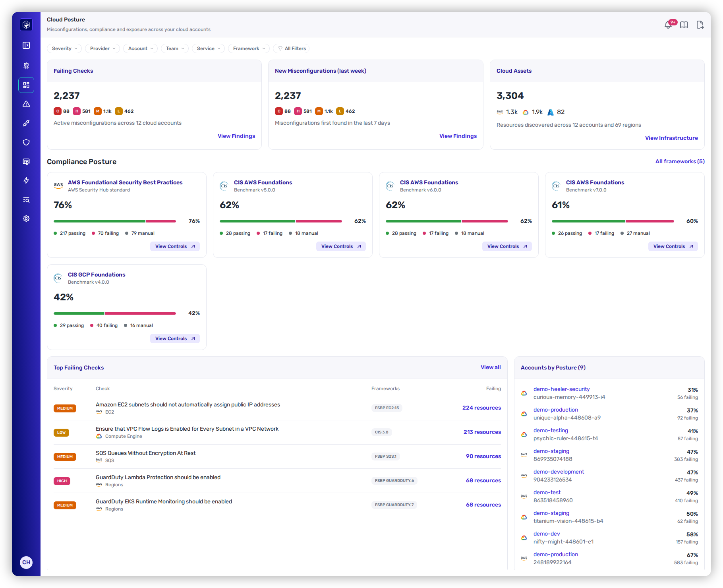
Task: Expand the Framework filter dropdown
Action: (249, 48)
